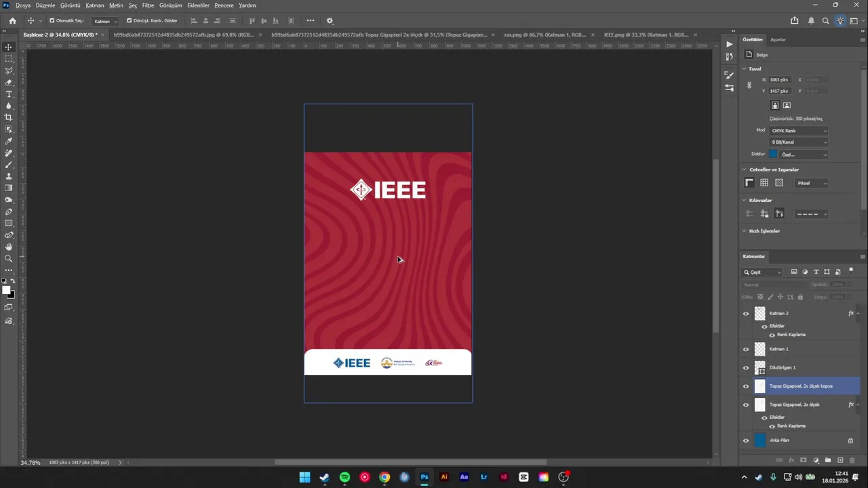Open Adobe Illustrator from the taskbar
This screenshot has width=868, height=488.
click(444, 477)
